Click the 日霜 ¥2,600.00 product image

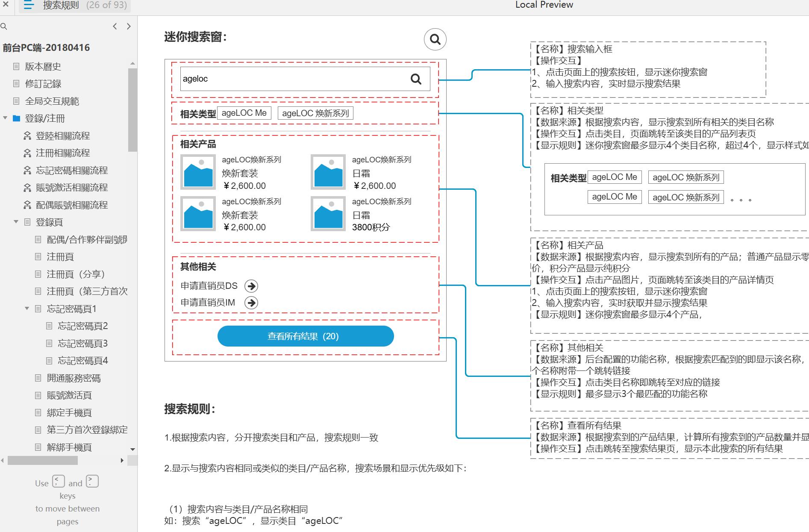[x=328, y=172]
